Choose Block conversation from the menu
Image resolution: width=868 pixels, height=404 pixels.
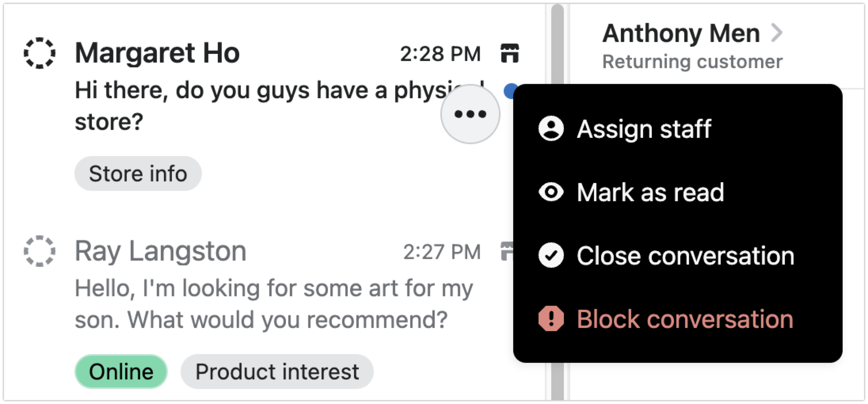click(x=685, y=319)
